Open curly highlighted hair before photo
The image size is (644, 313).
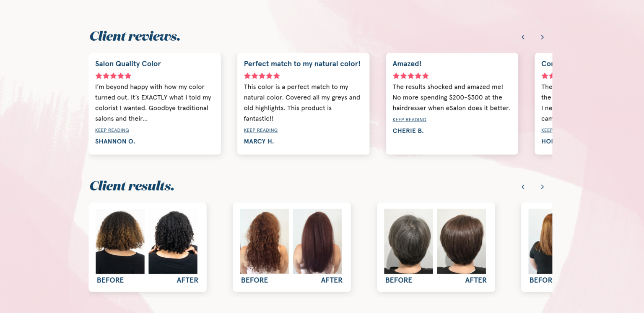click(x=120, y=241)
